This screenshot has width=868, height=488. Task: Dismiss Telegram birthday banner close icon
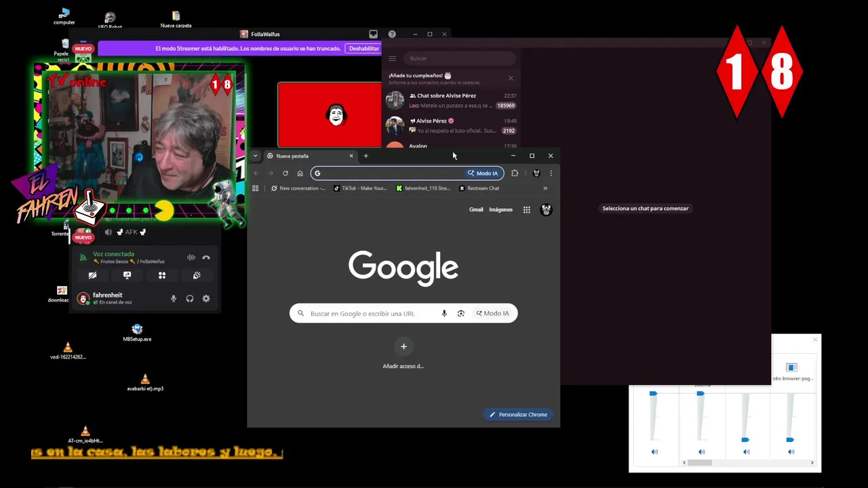point(511,78)
